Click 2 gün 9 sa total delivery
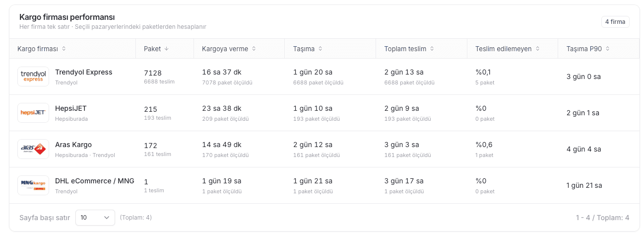The height and width of the screenshot is (238, 644). pos(402,108)
